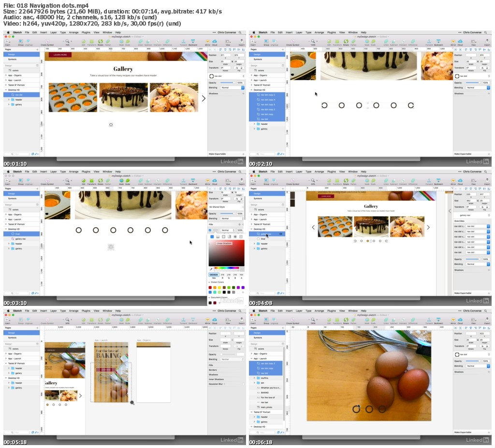Expand the header folder in the 00:02:10 frame

254,124
